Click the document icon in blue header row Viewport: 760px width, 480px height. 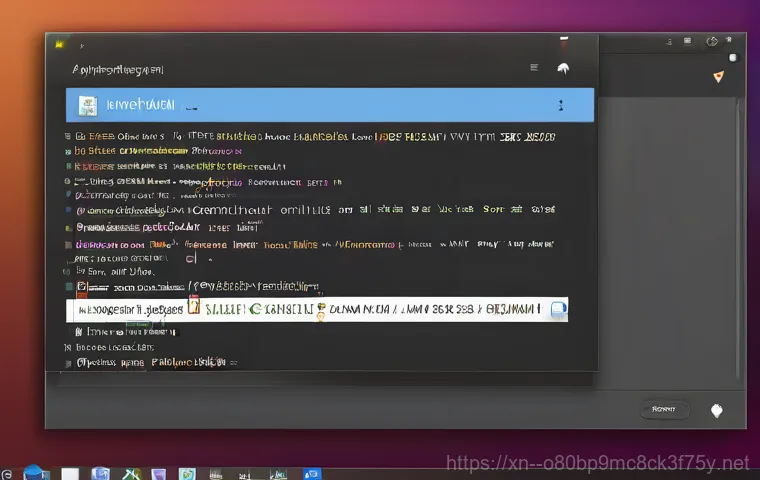coord(88,104)
